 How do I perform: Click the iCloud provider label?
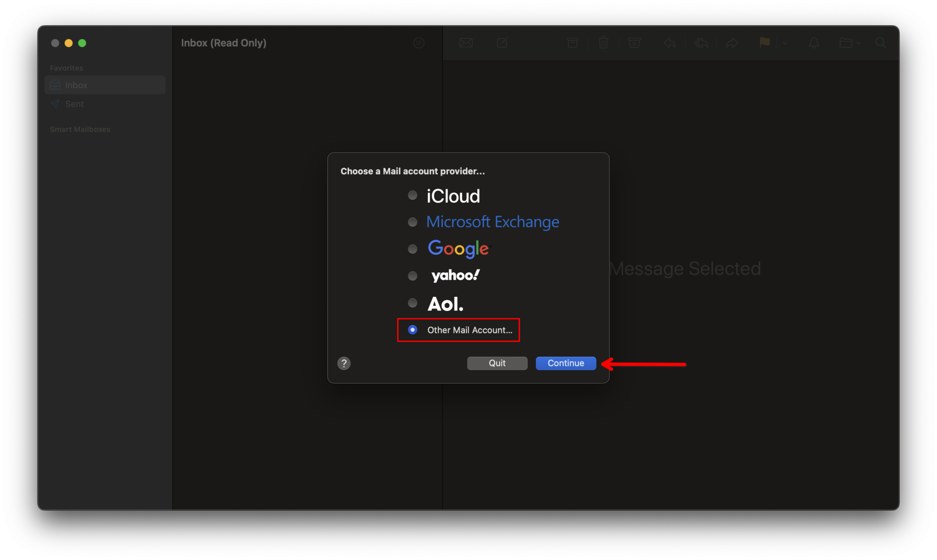click(x=453, y=196)
